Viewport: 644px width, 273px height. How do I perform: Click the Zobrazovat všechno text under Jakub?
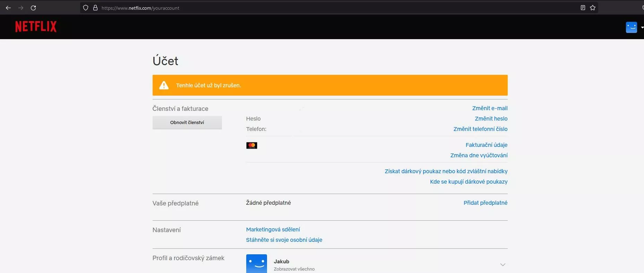(x=294, y=269)
